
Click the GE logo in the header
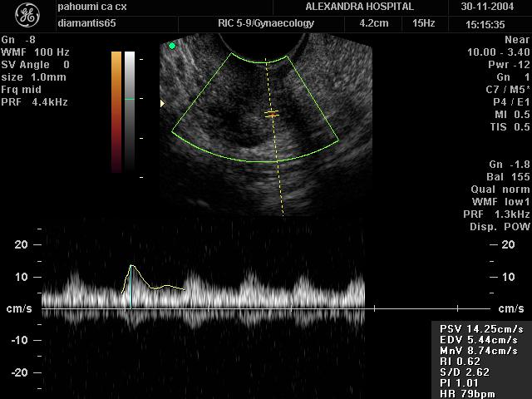27,15
